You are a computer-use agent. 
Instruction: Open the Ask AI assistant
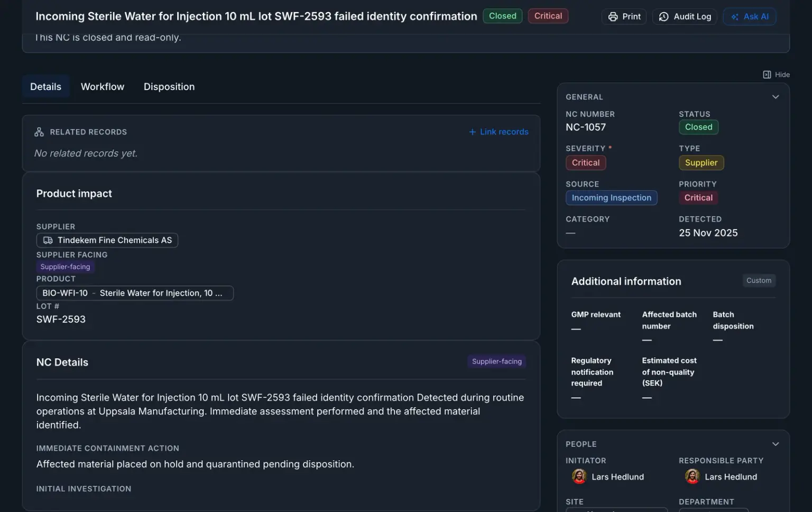click(749, 16)
